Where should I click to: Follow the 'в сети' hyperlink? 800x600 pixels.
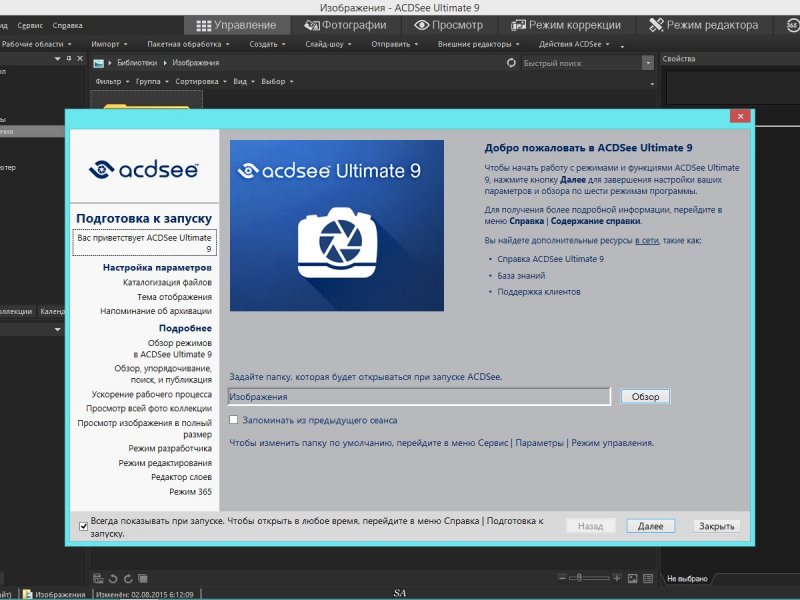647,240
